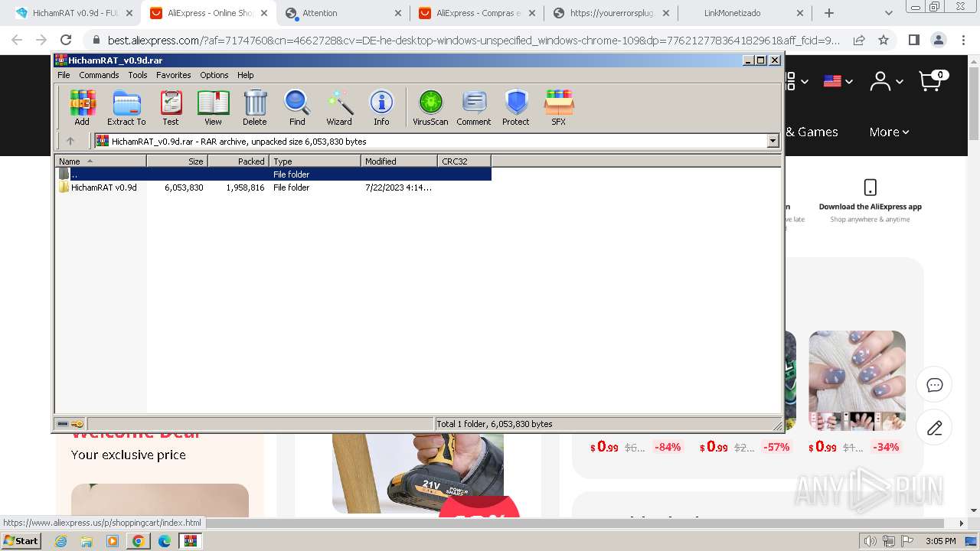Open the AliExpress shopping cart

(x=933, y=81)
